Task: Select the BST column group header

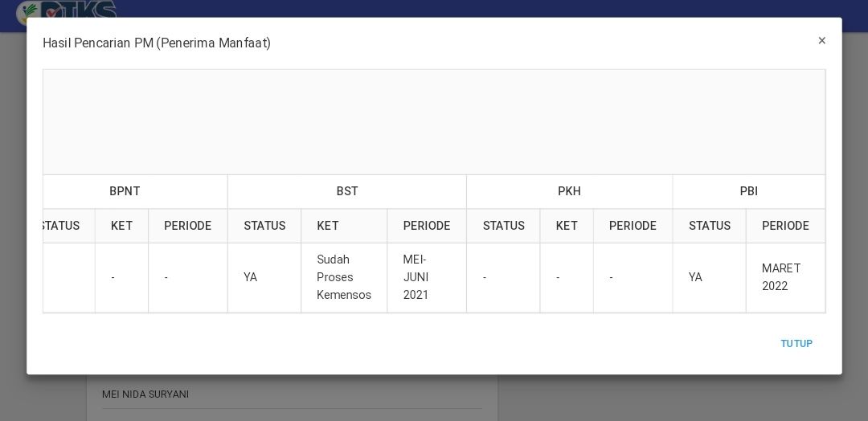Action: 347,191
